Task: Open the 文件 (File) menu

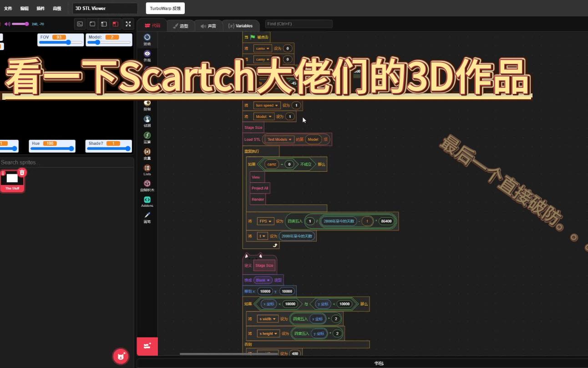Action: point(7,8)
